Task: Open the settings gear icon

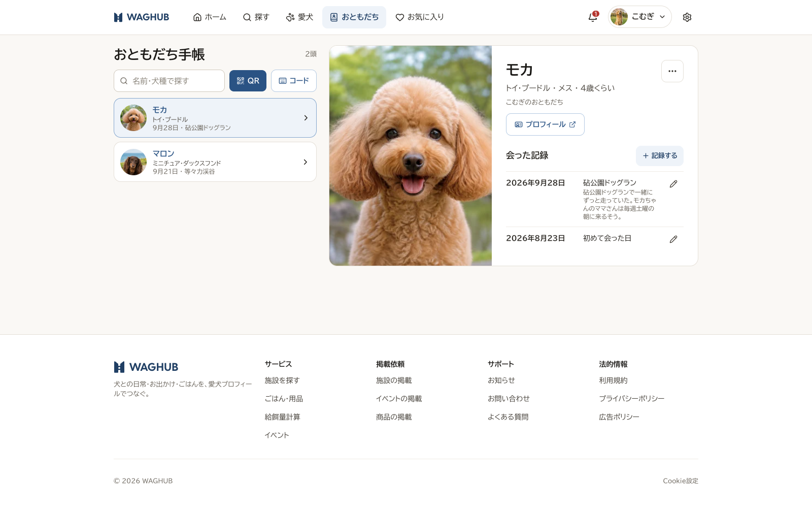Action: (687, 17)
